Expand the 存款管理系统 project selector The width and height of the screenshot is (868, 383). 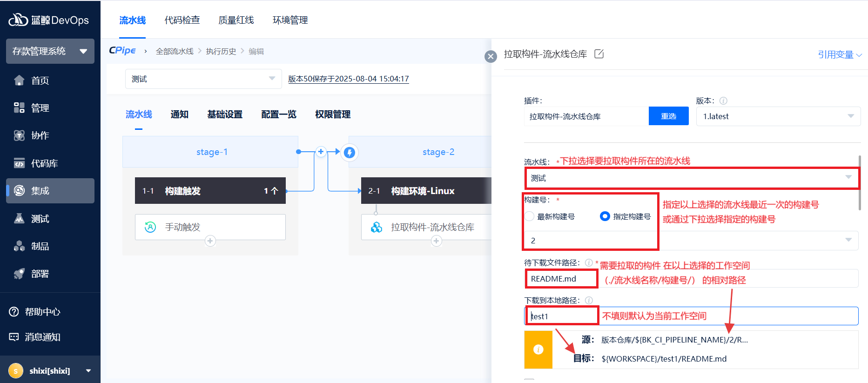pos(50,51)
